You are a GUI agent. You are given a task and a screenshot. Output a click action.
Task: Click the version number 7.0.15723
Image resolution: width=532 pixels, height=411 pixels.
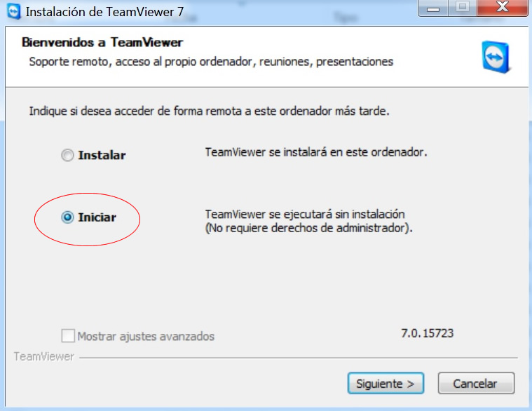[x=427, y=333]
